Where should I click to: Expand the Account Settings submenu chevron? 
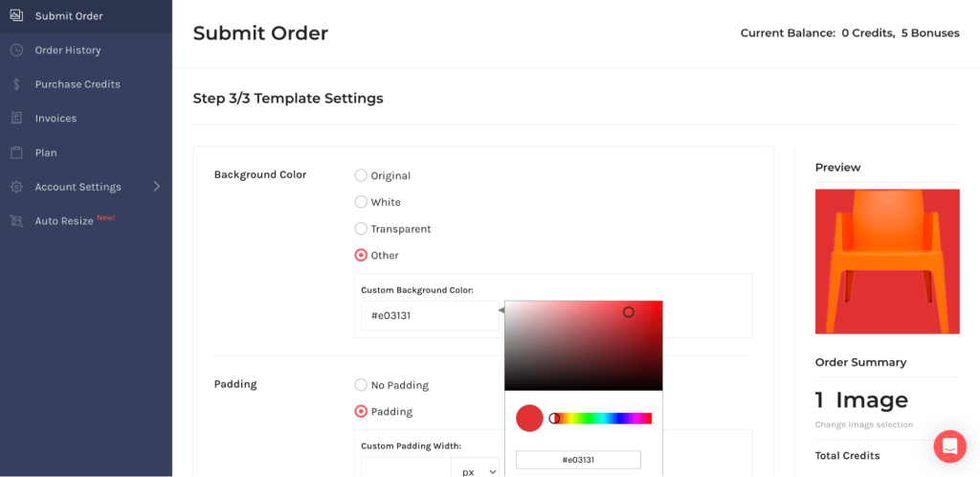pos(156,187)
